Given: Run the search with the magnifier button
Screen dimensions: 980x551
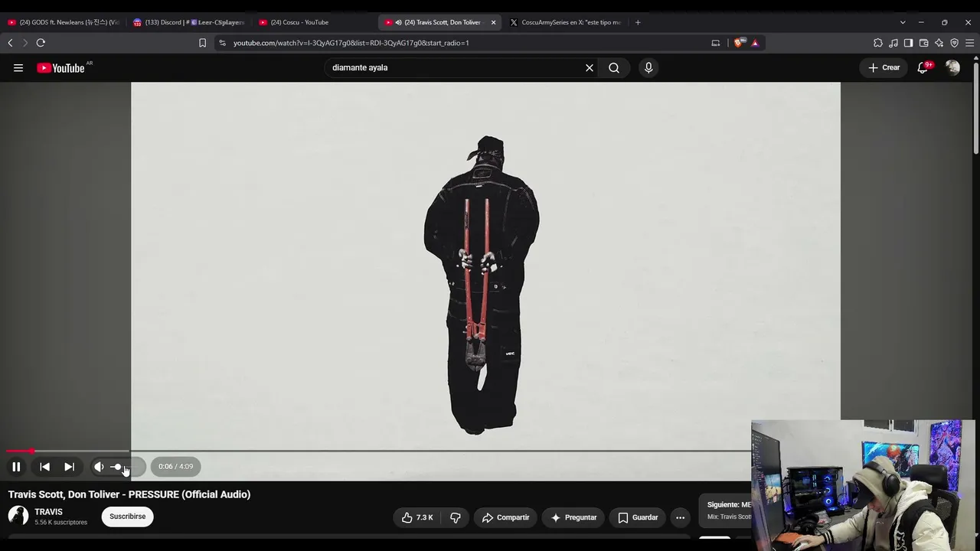Looking at the screenshot, I should [x=614, y=68].
